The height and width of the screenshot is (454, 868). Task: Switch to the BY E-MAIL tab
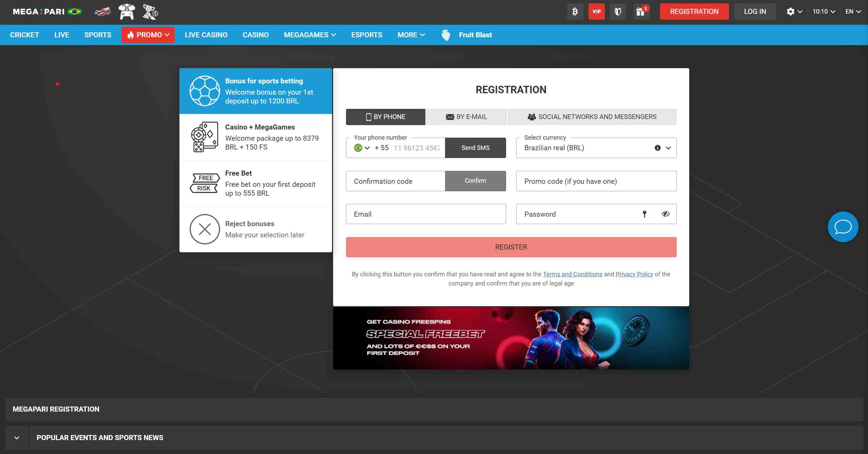pyautogui.click(x=466, y=117)
